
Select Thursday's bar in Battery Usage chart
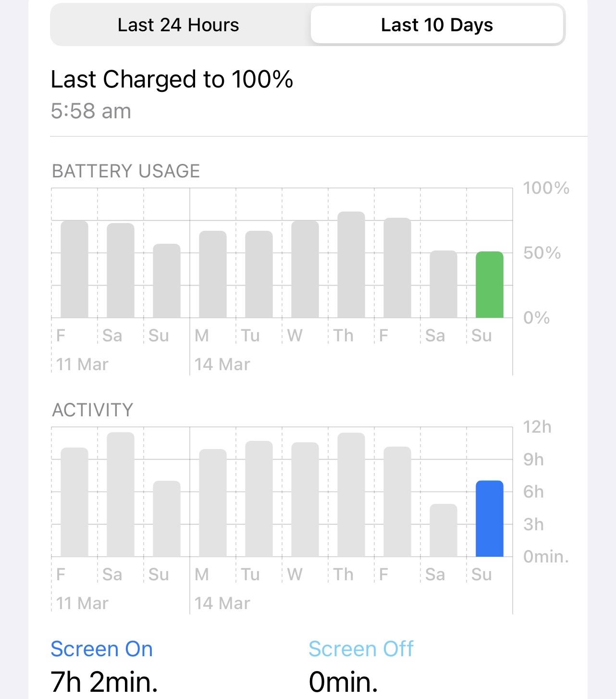pyautogui.click(x=351, y=265)
